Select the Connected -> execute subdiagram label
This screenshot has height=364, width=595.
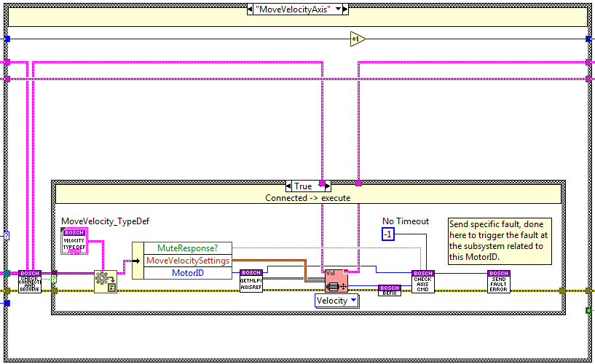(308, 198)
